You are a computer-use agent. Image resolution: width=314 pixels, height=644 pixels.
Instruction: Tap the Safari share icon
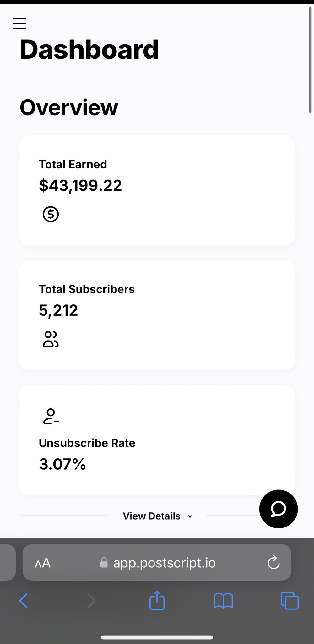pos(157,600)
